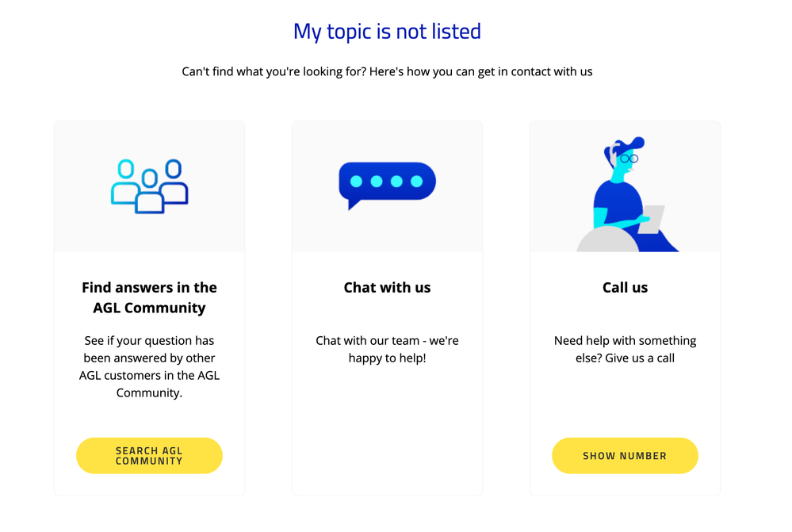Open the Chat with us card

387,308
